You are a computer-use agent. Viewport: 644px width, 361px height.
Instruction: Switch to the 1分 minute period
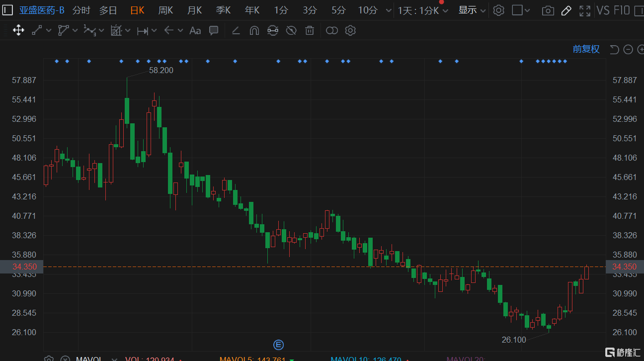click(x=281, y=10)
